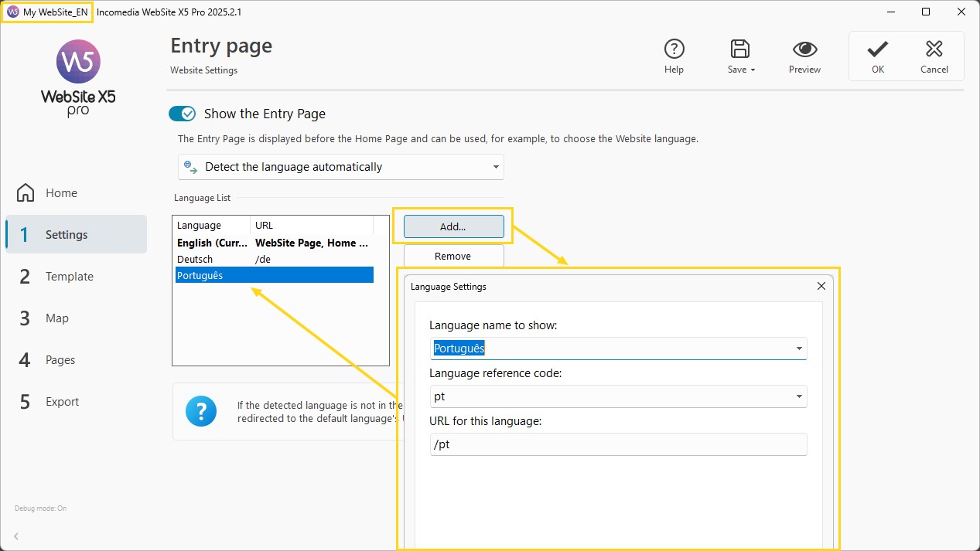The width and height of the screenshot is (980, 551).
Task: Click the Cancel X button
Action: tap(934, 56)
